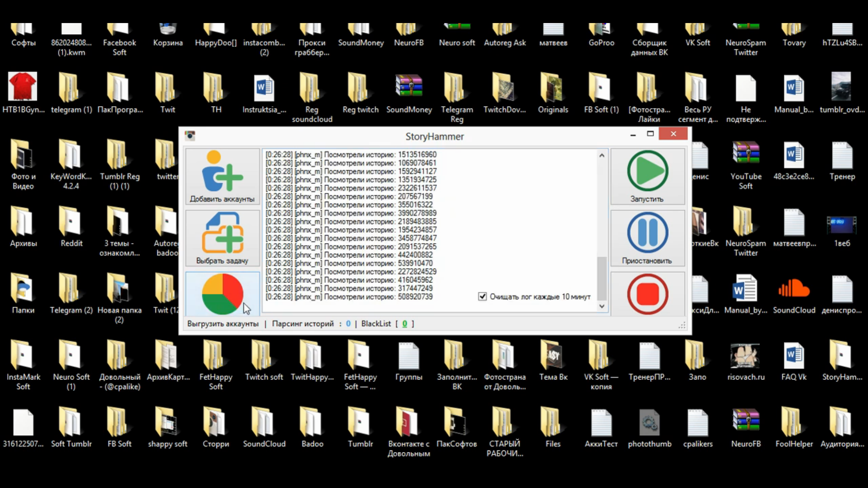Click the log scrollbar down arrow
This screenshot has width=868, height=488.
pos(602,306)
